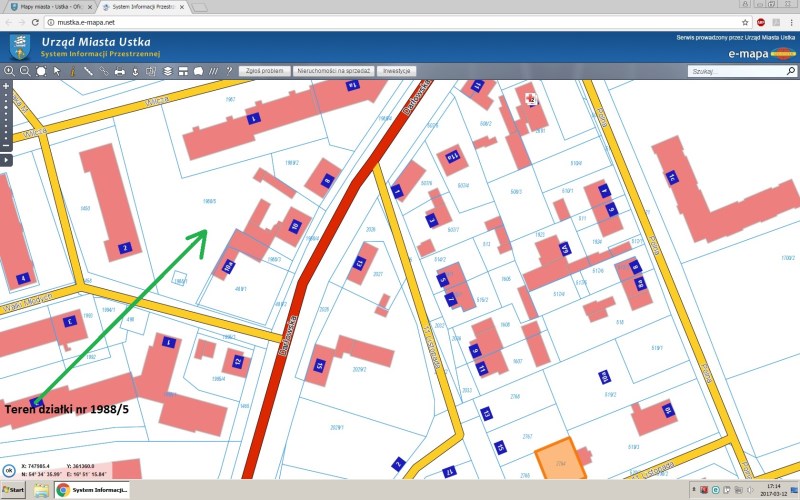Screen dimensions: 800x500
Task: Select the zoom in magnifier tool
Action: click(9, 71)
